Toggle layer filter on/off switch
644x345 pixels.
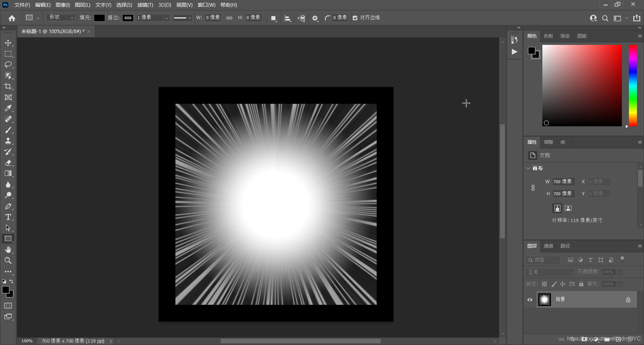point(622,259)
